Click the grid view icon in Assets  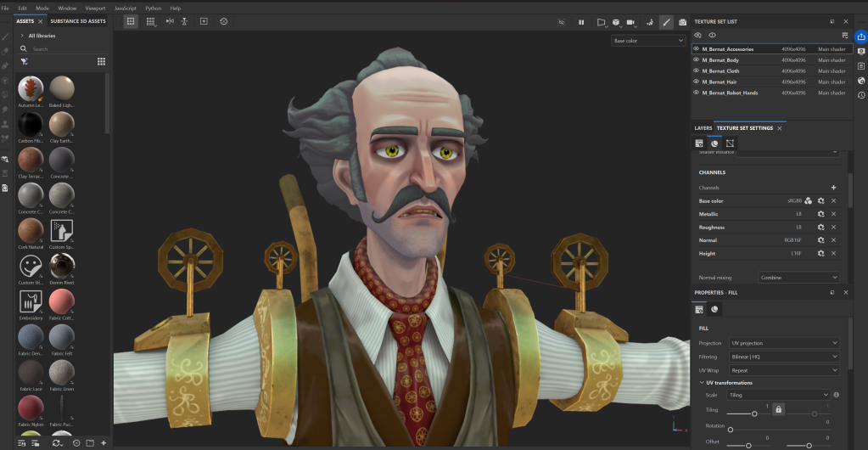(x=101, y=61)
